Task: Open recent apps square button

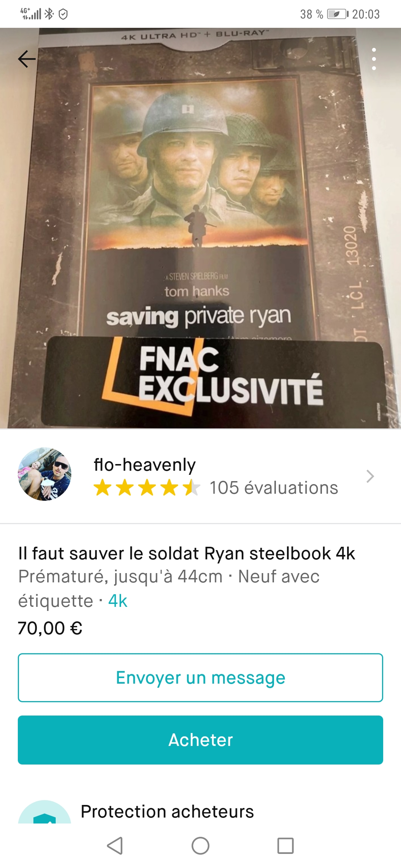Action: click(x=286, y=846)
